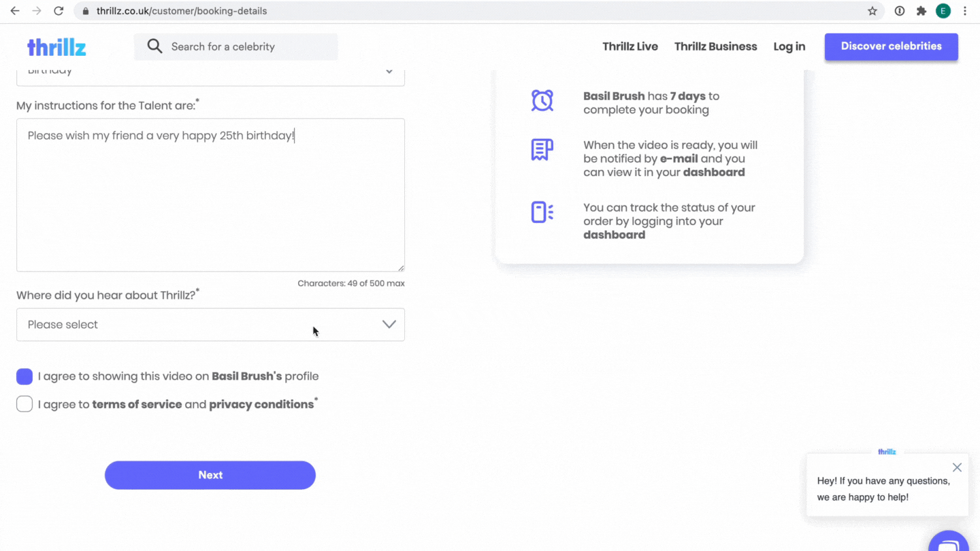Click the search magnifier icon

[x=155, y=46]
